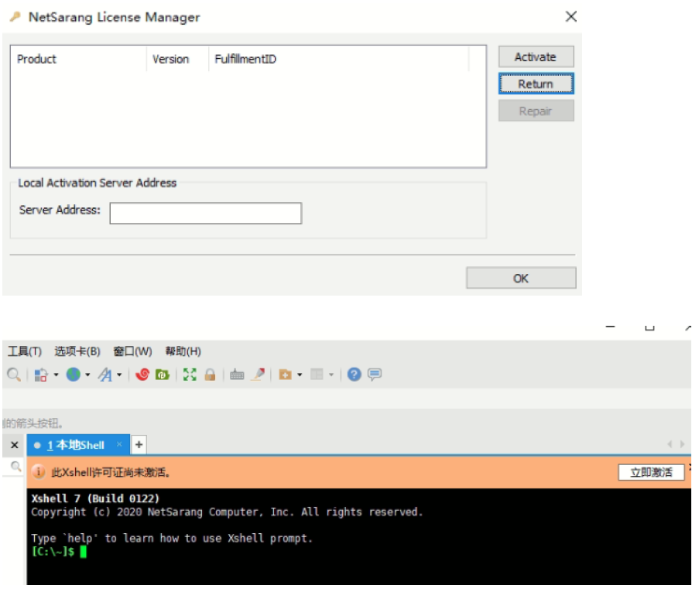Launch Xftp via the green toolbar icon
This screenshot has height=616, width=699.
click(x=163, y=375)
